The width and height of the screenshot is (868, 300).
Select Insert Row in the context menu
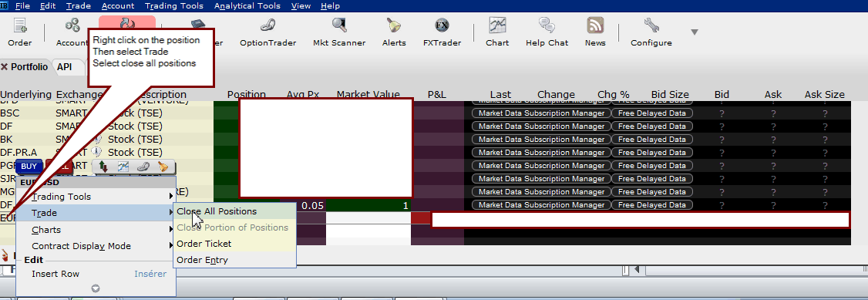tap(96, 274)
